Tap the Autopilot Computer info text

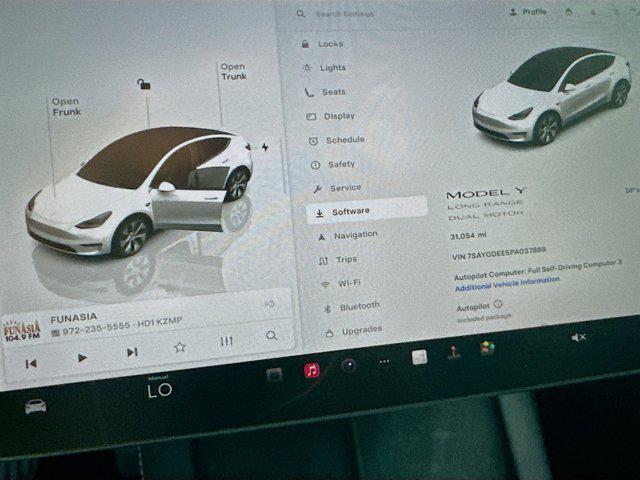pyautogui.click(x=538, y=270)
